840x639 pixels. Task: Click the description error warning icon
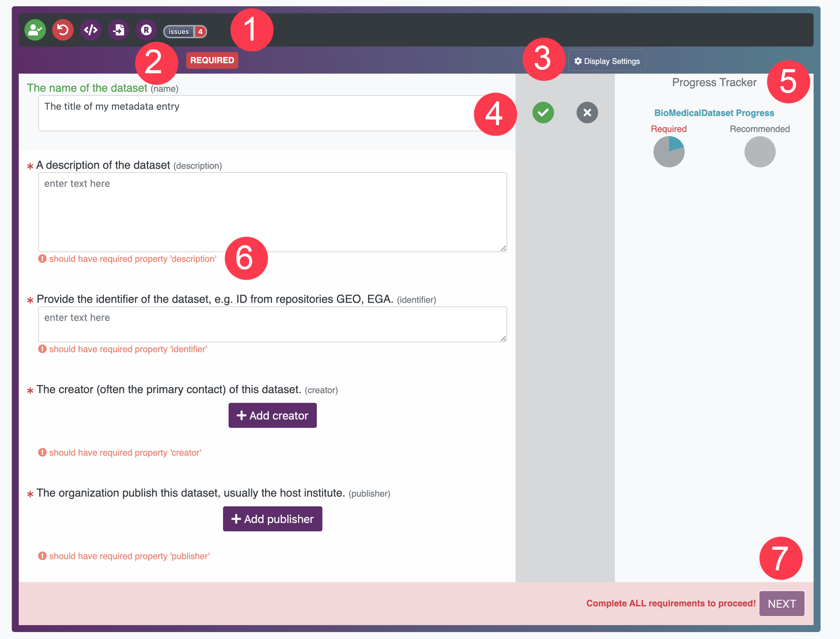[x=42, y=259]
